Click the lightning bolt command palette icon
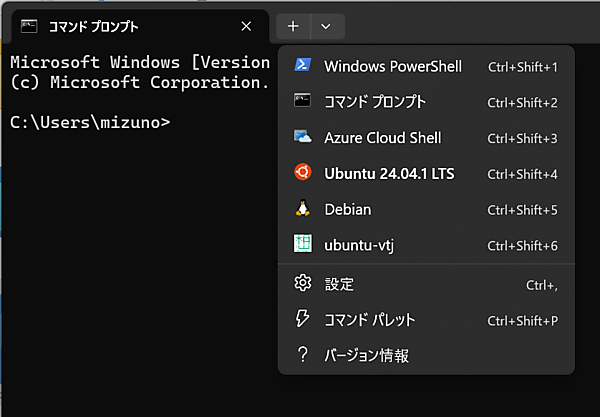 302,320
